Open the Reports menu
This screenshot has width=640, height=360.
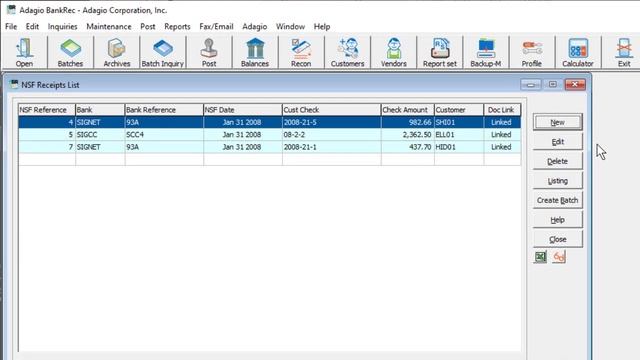coord(177,27)
